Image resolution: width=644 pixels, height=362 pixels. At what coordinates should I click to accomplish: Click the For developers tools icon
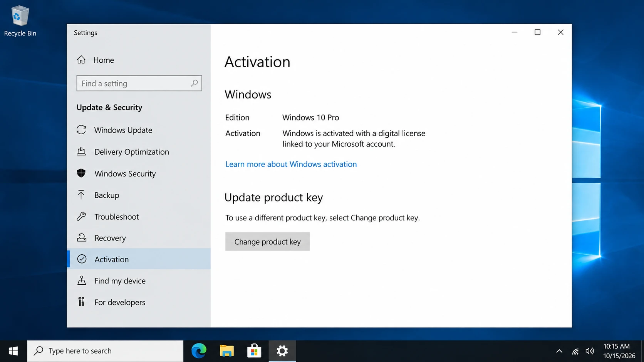(81, 302)
